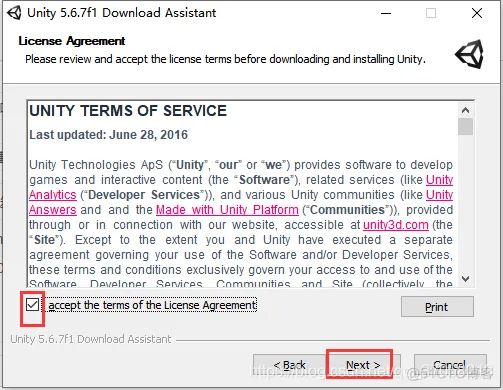The image size is (503, 390).
Task: Click the Unity logo in the title bar
Action: click(14, 13)
